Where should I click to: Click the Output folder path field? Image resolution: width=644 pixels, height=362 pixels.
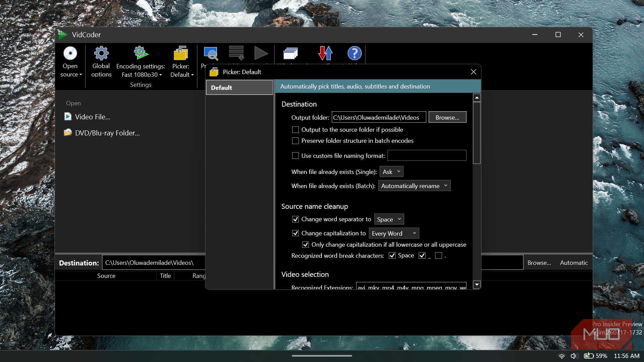pyautogui.click(x=379, y=117)
